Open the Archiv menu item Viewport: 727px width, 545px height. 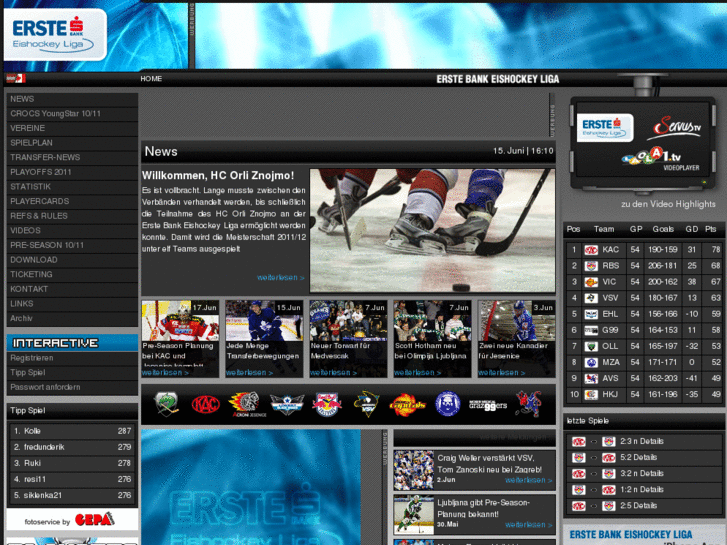coord(72,318)
